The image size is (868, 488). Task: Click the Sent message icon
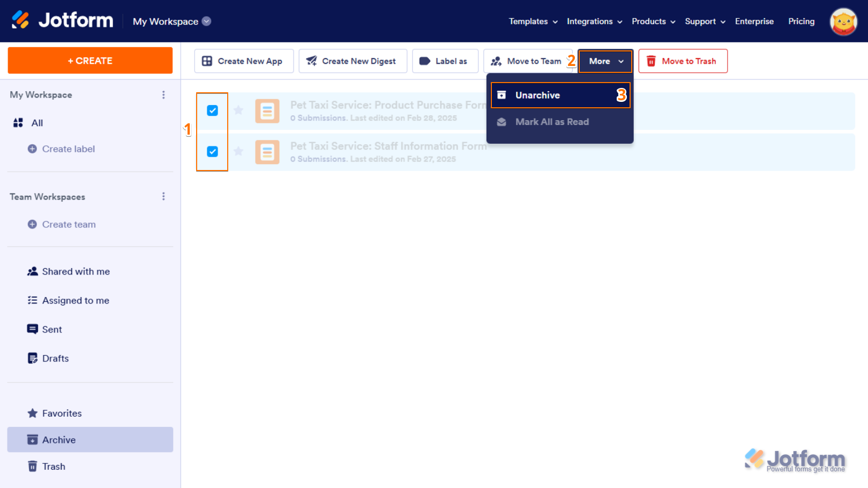33,329
